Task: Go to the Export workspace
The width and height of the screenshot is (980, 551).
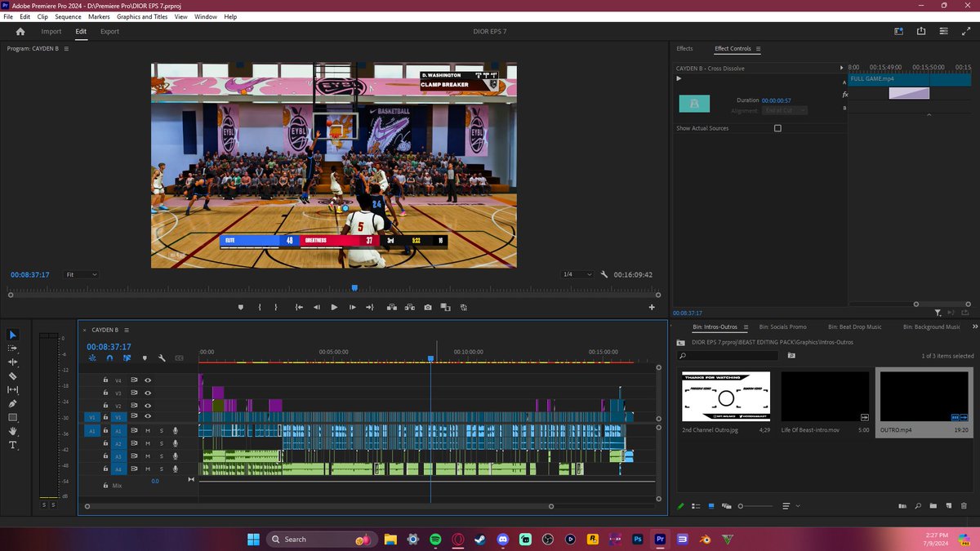Action: click(109, 32)
